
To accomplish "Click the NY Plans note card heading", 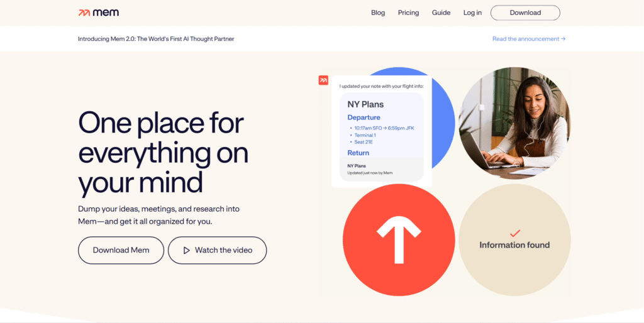I will pos(365,104).
